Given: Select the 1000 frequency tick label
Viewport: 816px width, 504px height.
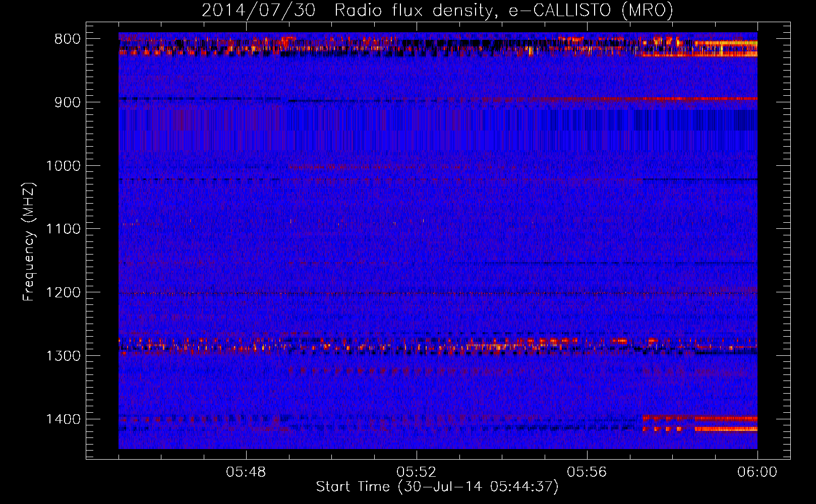Looking at the screenshot, I should (63, 166).
